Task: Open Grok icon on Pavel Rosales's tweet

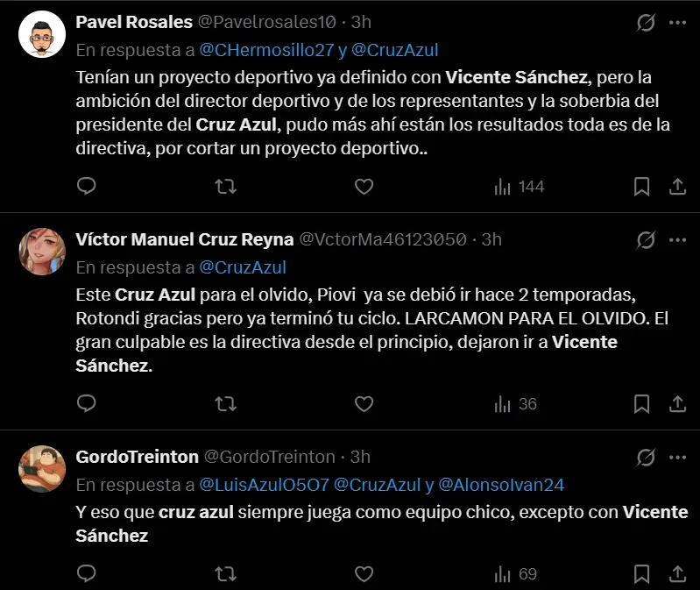Action: coord(644,22)
